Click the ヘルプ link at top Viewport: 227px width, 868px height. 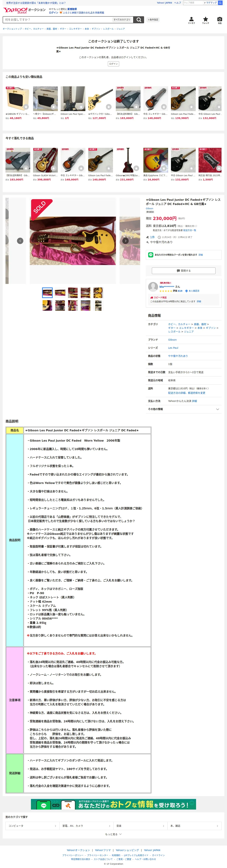pos(177,3)
